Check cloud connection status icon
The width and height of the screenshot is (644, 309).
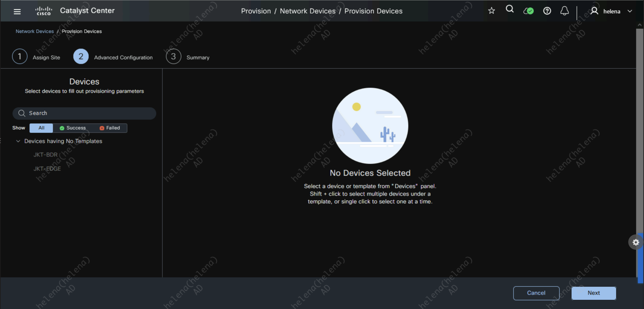528,11
